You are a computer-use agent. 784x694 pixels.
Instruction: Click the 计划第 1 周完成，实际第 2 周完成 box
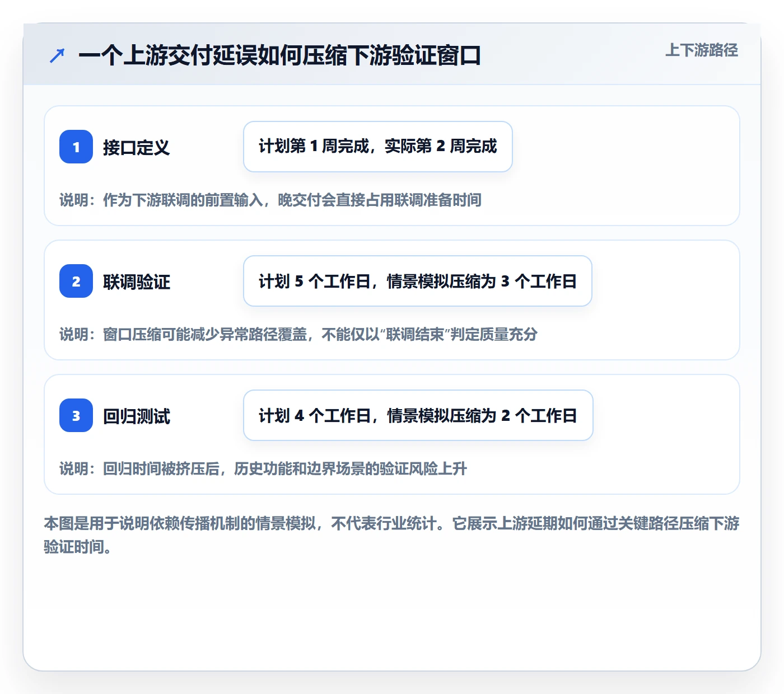click(378, 147)
